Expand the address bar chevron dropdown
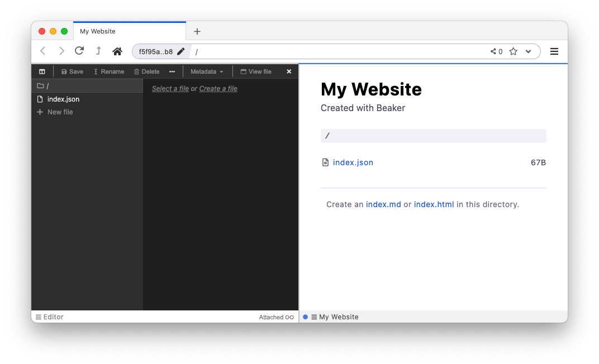Viewport: 599px width, 364px height. point(527,51)
